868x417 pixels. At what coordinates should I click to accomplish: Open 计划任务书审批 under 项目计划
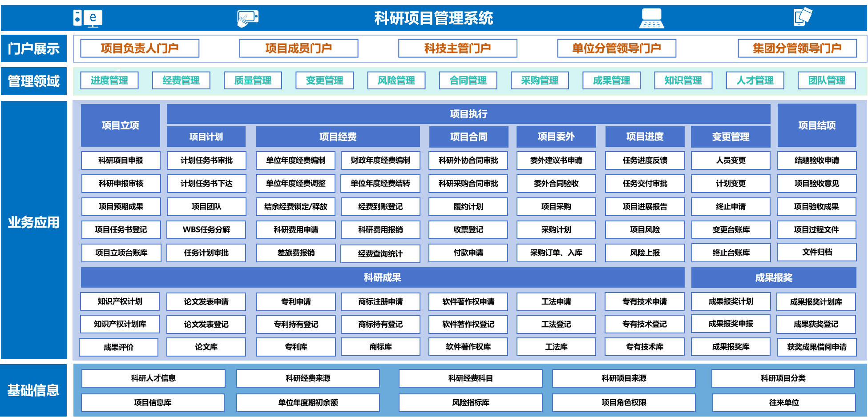[206, 160]
